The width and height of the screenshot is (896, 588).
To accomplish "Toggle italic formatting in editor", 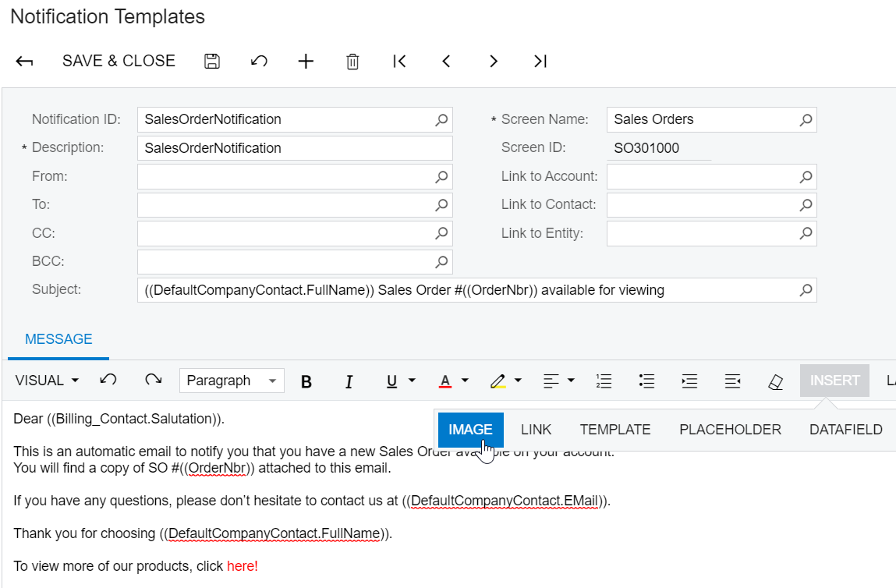I will 349,381.
